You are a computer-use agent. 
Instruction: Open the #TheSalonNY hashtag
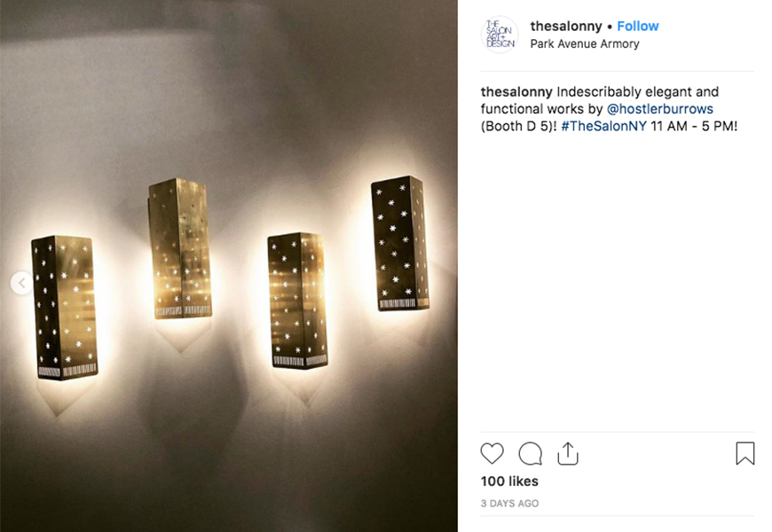coord(603,126)
